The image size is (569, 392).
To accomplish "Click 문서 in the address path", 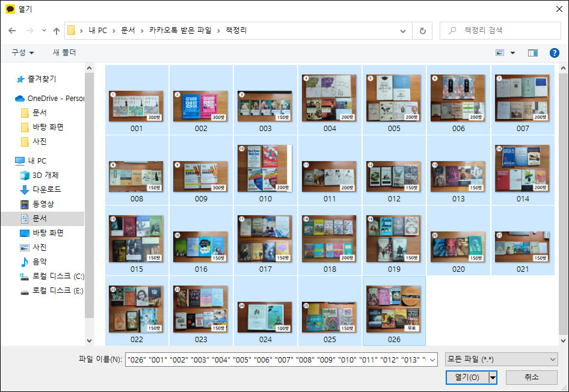I will [128, 31].
